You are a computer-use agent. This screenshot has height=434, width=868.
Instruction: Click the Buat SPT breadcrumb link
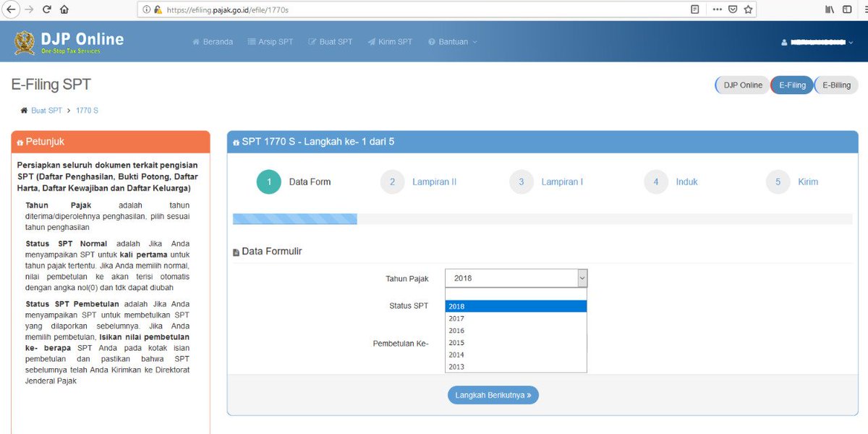(46, 111)
